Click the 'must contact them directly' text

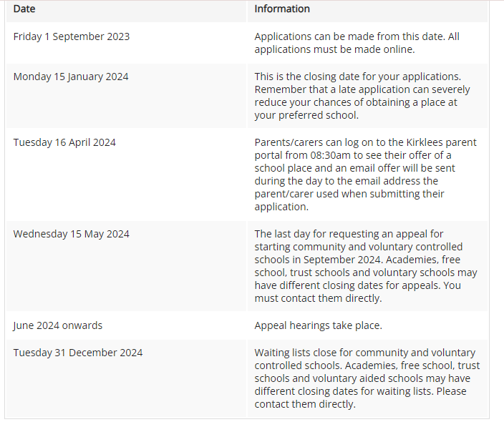tap(318, 298)
